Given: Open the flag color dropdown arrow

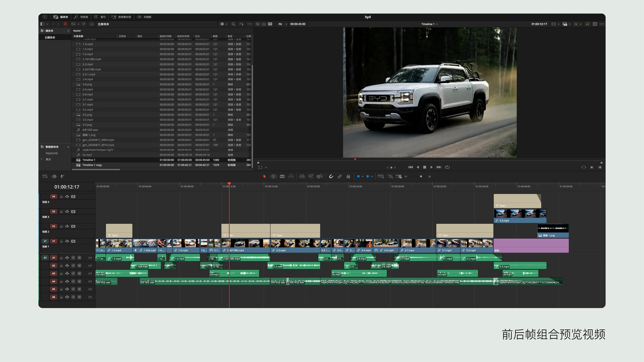Looking at the screenshot, I should (x=362, y=176).
